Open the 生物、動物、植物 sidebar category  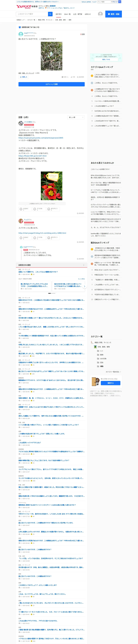(102, 347)
